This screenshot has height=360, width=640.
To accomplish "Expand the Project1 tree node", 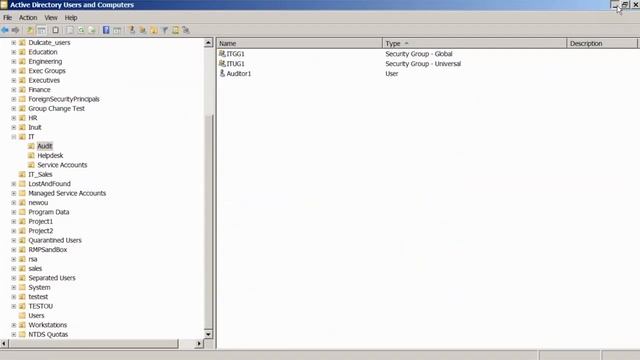I will click(14, 221).
